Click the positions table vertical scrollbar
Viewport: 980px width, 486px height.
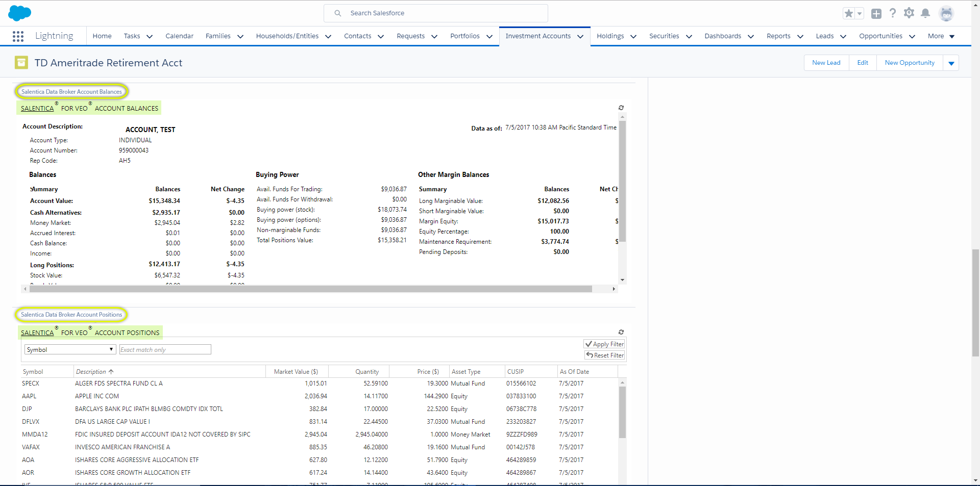[x=622, y=412]
